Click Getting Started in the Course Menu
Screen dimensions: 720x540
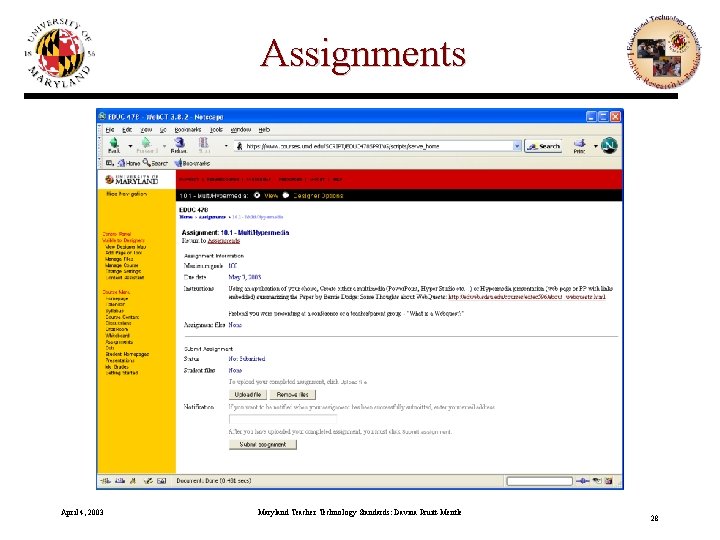tap(122, 373)
